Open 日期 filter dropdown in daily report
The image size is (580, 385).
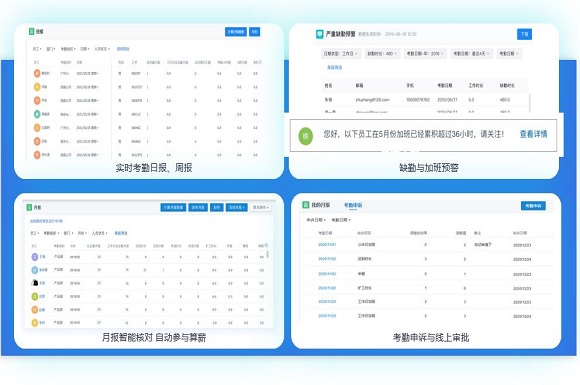coord(85,49)
